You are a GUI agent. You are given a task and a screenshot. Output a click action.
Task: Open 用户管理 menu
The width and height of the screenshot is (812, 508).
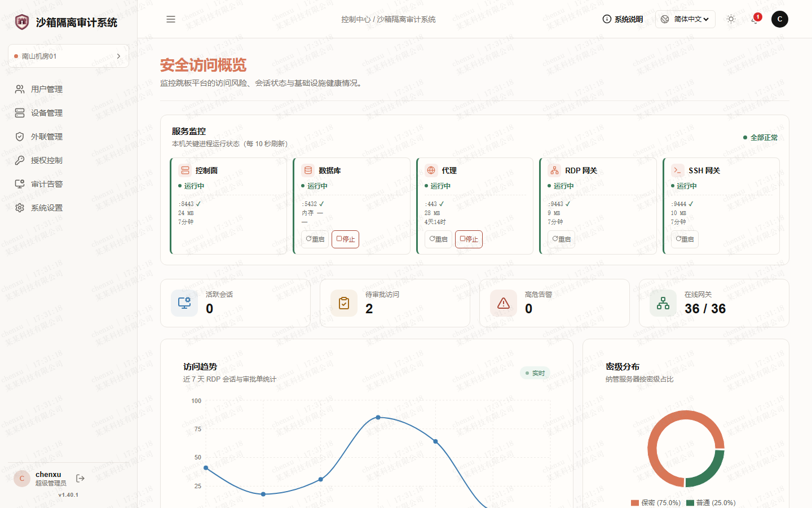click(x=68, y=89)
